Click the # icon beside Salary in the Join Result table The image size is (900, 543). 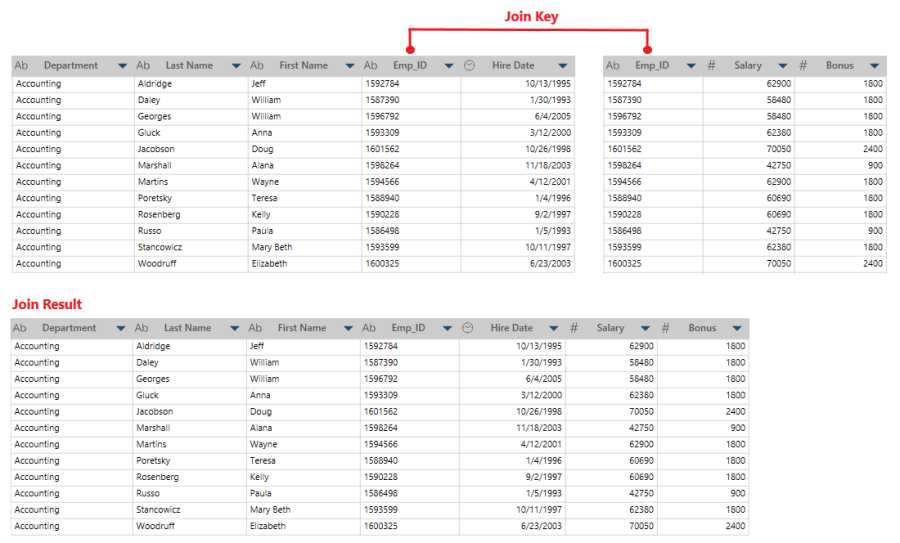(x=574, y=328)
